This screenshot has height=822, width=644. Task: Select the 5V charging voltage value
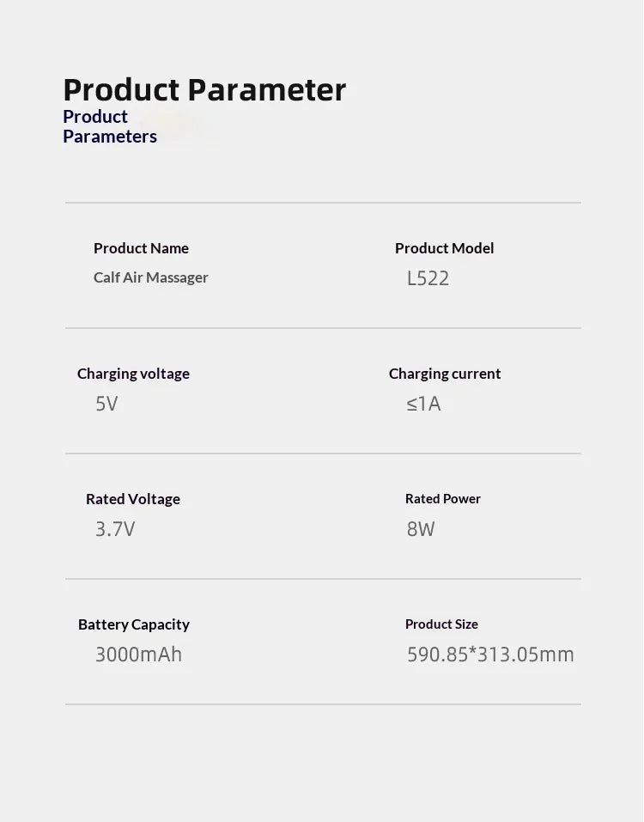click(106, 404)
